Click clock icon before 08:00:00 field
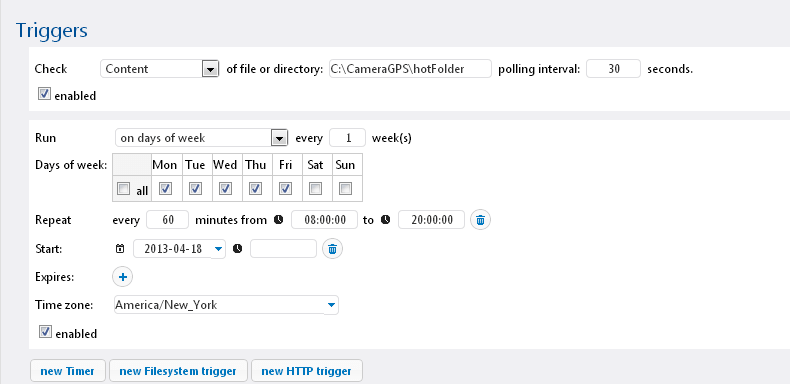790x384 pixels. (x=279, y=220)
